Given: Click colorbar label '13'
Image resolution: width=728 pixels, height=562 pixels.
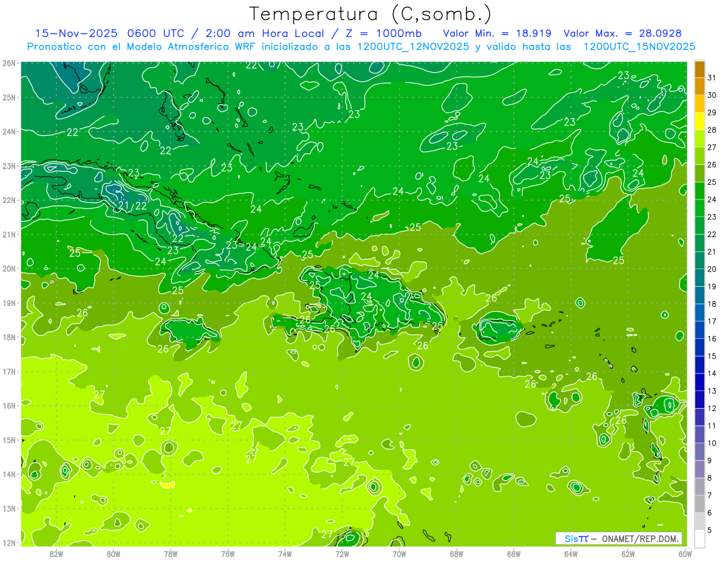Looking at the screenshot, I should click(x=712, y=390).
